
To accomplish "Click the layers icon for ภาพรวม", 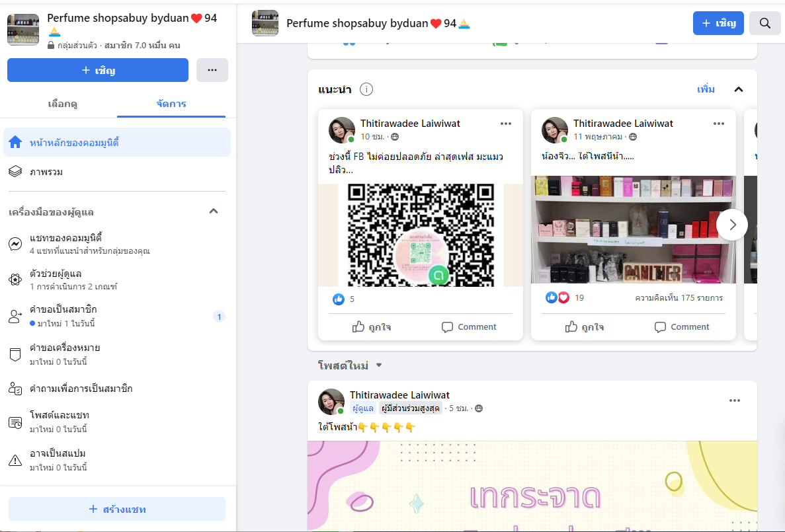I will (x=15, y=172).
